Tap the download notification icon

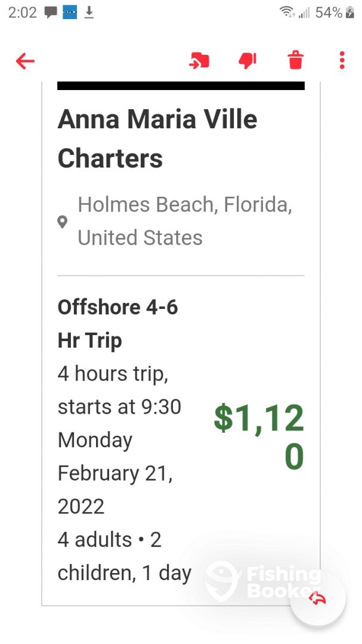[x=89, y=13]
